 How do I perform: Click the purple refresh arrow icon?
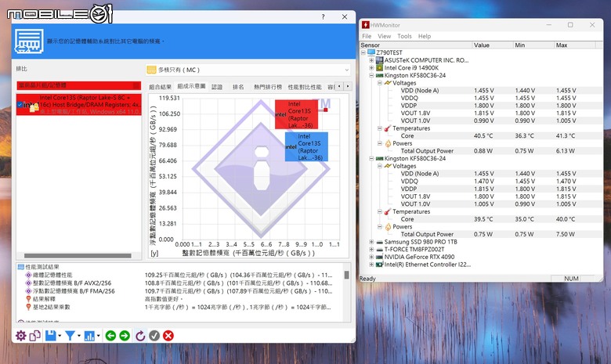click(x=140, y=336)
